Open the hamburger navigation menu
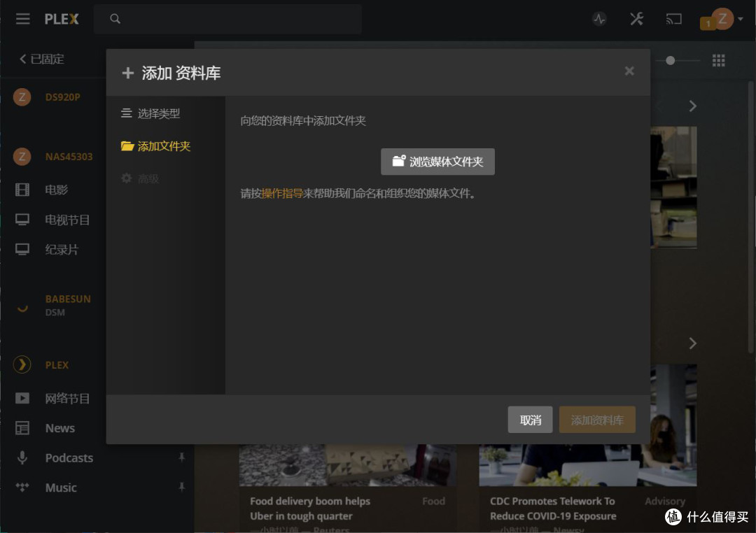Image resolution: width=756 pixels, height=533 pixels. click(22, 19)
